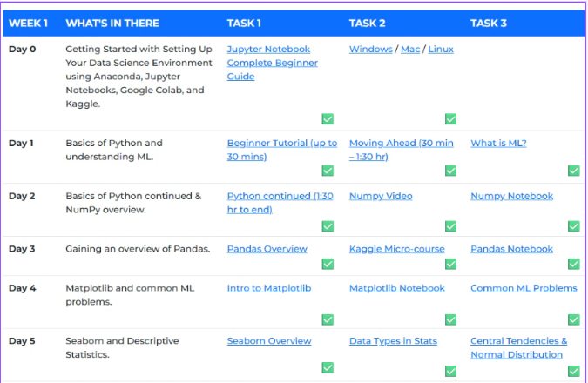
Task: Open Python continued (1:30 hr to end) link
Action: 280,202
